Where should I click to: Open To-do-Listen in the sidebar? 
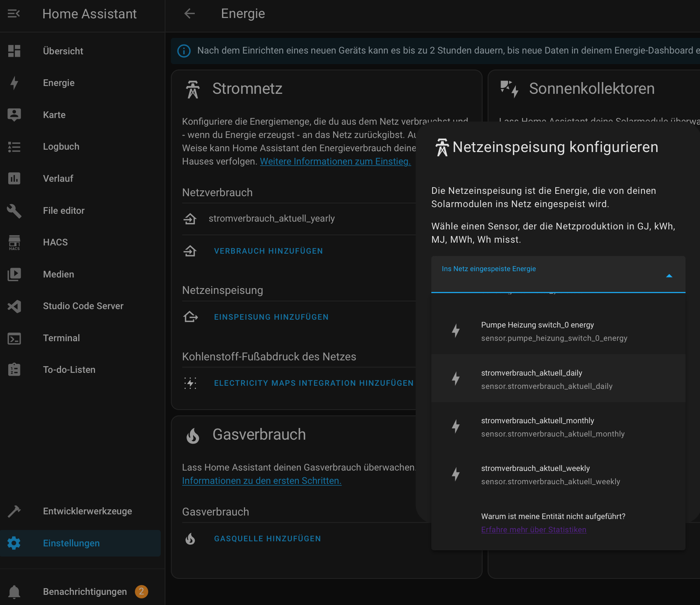69,370
